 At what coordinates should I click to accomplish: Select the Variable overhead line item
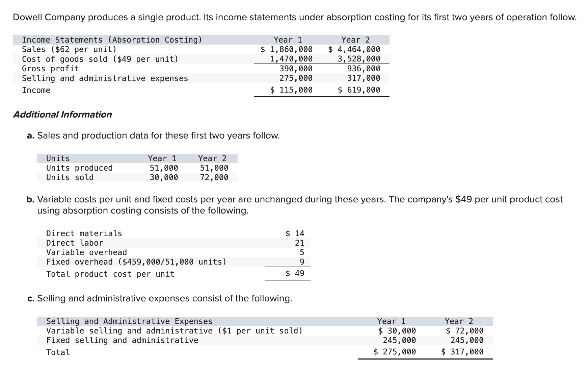[x=86, y=252]
